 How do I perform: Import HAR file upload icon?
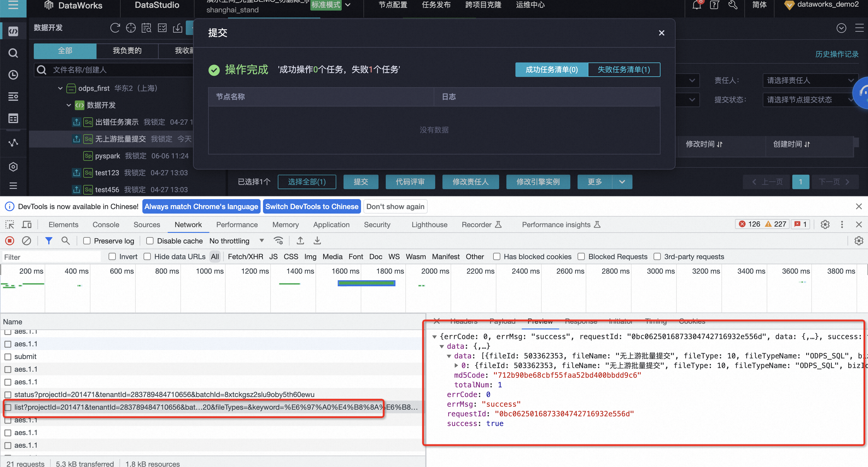(300, 240)
